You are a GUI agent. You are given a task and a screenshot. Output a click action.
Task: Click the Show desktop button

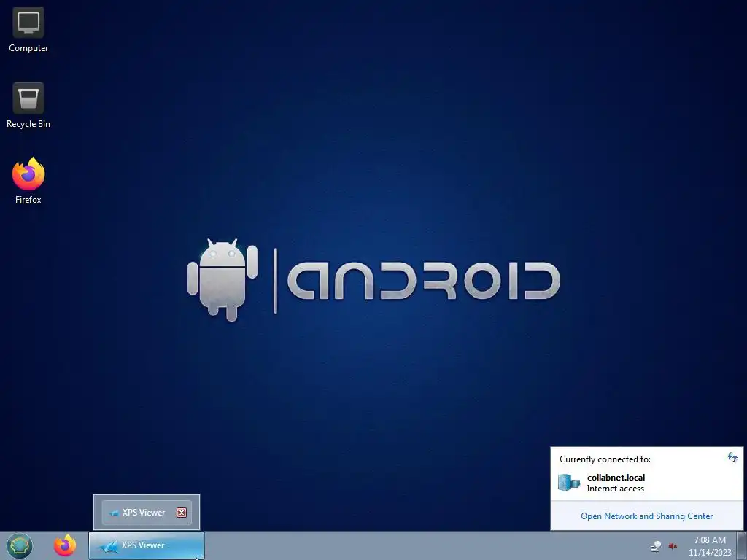coord(741,545)
